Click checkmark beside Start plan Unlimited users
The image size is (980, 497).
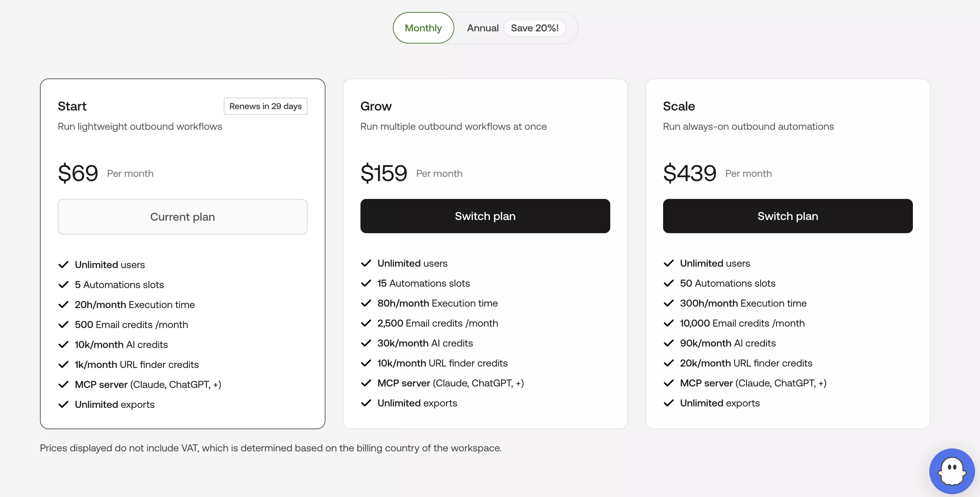coord(63,265)
